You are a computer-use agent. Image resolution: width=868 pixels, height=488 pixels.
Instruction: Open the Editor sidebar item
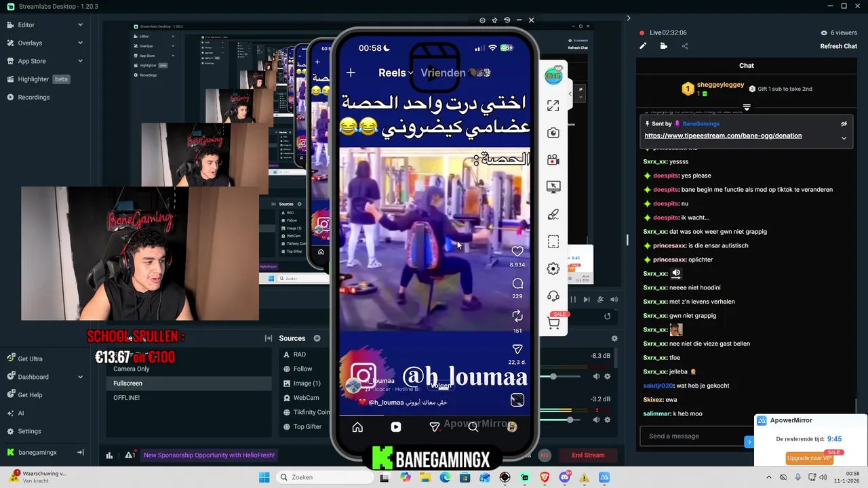pyautogui.click(x=26, y=25)
